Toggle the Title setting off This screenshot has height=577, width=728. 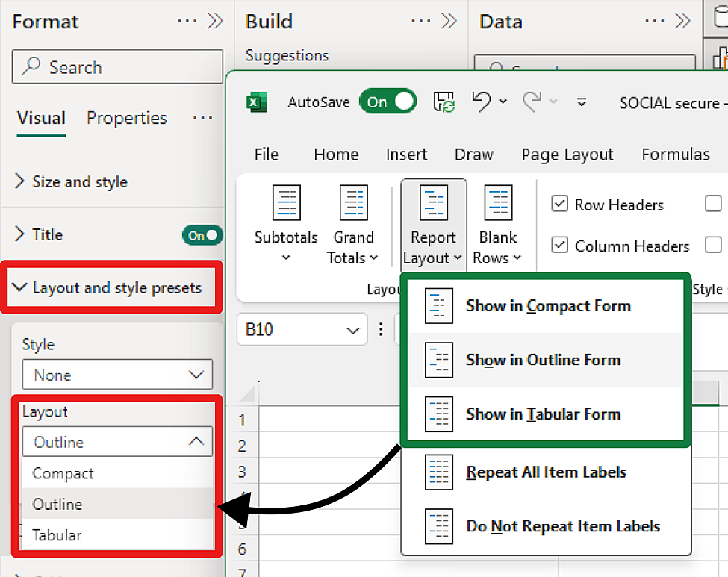[202, 235]
